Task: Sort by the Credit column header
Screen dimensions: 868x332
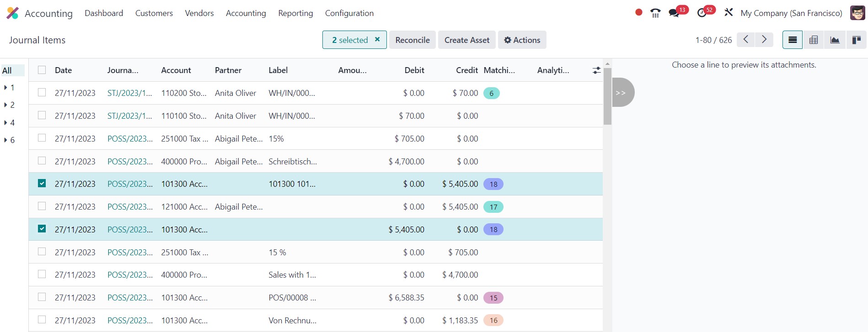Action: (x=467, y=70)
